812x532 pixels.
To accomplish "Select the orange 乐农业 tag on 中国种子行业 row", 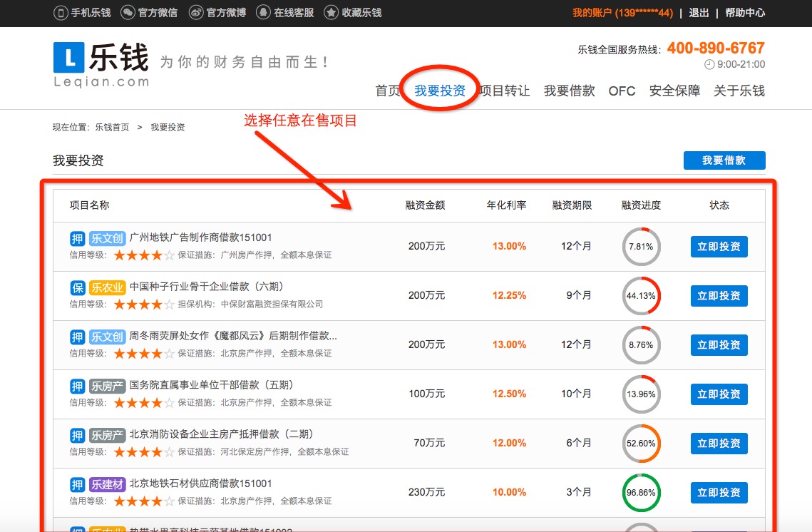I will [107, 287].
